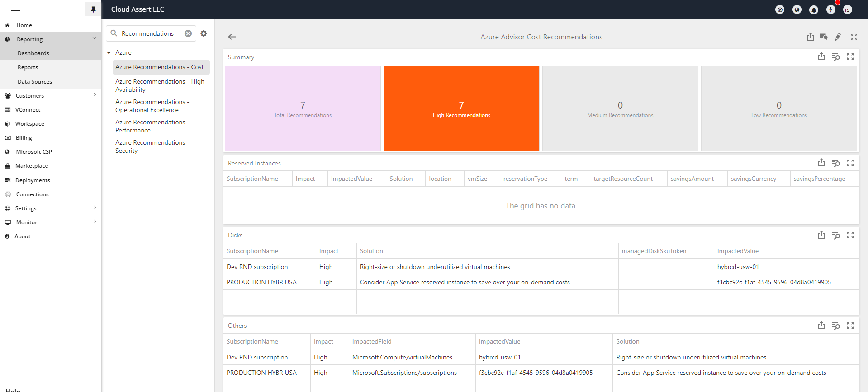
Task: Toggle the sidebar pin
Action: coord(93,9)
